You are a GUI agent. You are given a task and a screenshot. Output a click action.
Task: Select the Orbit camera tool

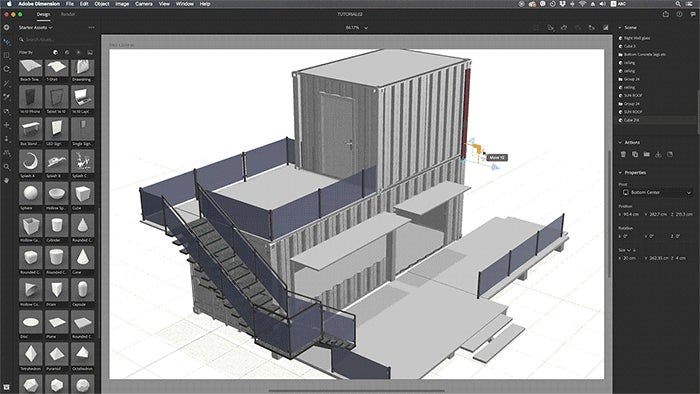point(6,112)
